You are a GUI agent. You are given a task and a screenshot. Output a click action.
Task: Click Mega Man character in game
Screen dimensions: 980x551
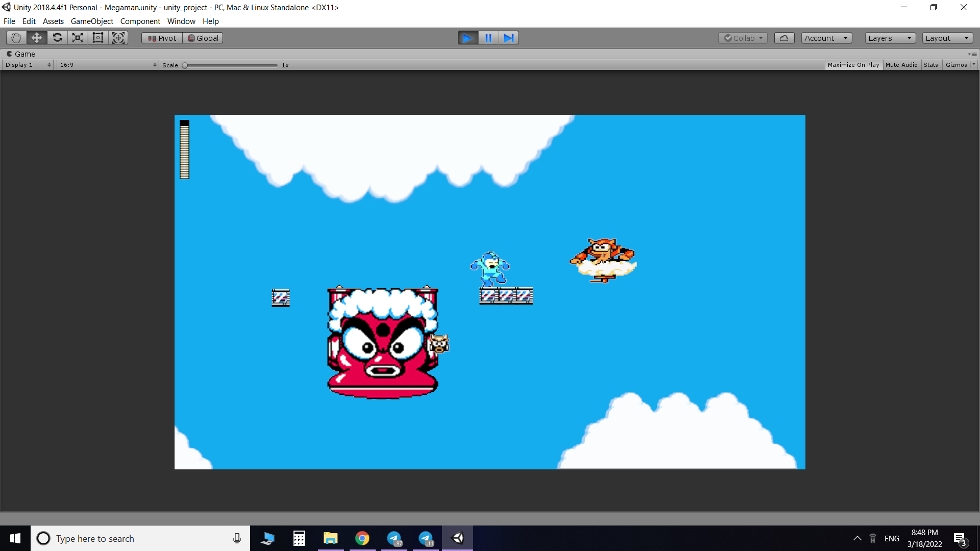[x=490, y=269]
